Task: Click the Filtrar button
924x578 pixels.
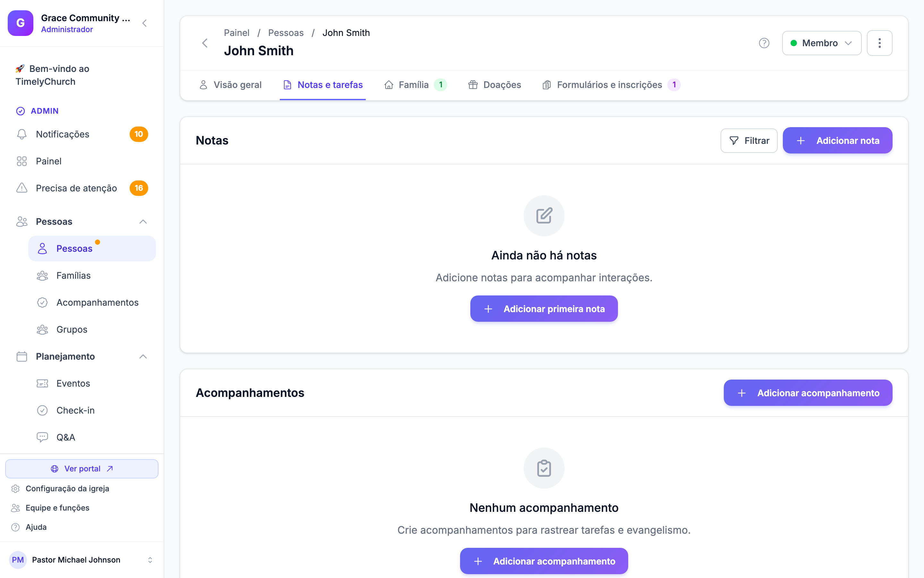Action: (749, 140)
